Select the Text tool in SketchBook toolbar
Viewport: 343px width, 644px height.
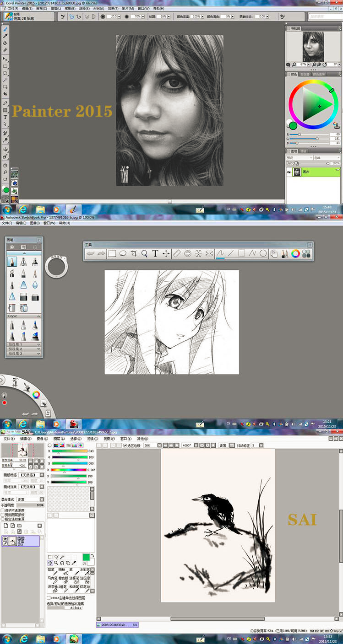click(155, 253)
